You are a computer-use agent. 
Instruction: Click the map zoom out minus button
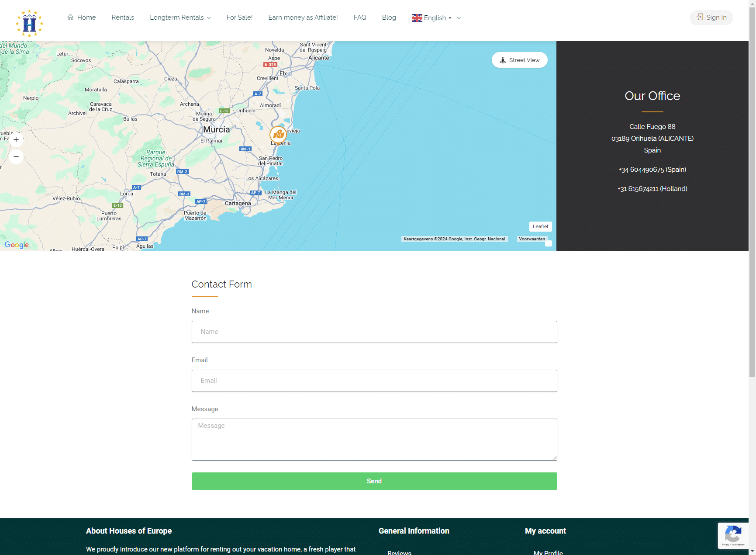16,156
